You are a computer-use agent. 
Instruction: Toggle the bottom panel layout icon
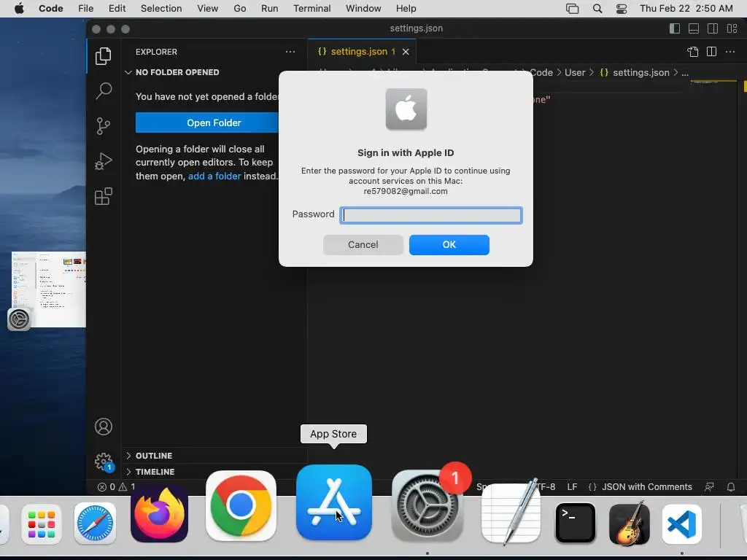pyautogui.click(x=694, y=28)
